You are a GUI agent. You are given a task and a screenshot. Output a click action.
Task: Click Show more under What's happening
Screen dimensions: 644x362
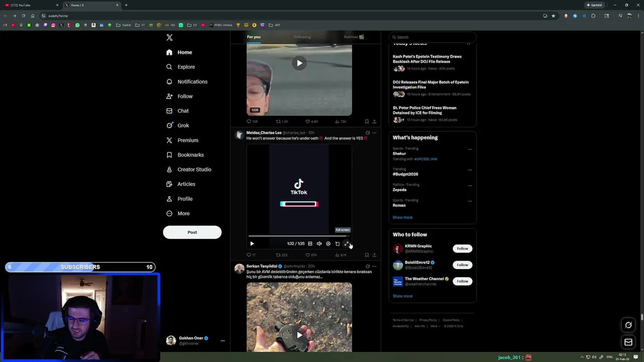coord(403,217)
